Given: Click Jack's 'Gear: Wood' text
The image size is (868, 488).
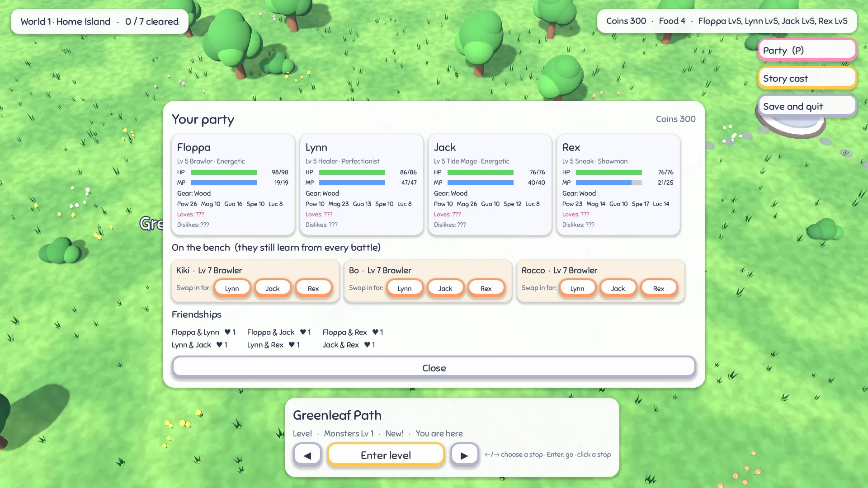Looking at the screenshot, I should 451,193.
